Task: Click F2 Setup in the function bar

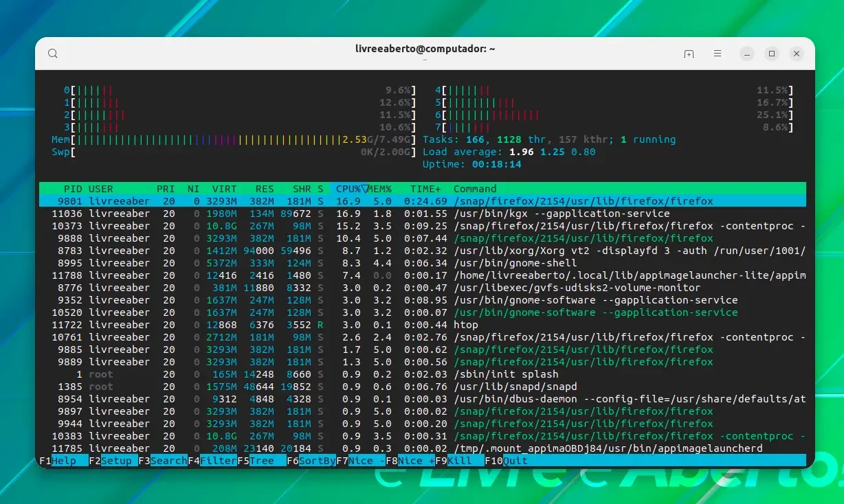Action: 113,461
